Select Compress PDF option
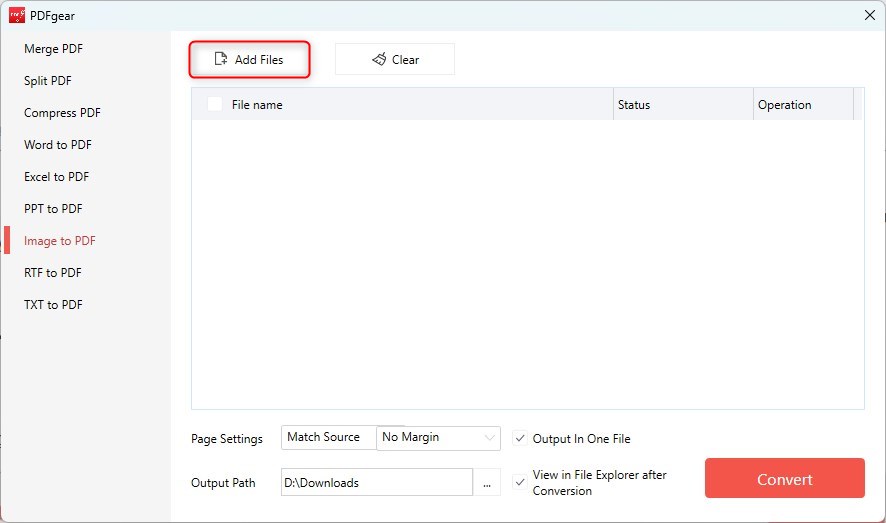886x523 pixels. point(62,112)
